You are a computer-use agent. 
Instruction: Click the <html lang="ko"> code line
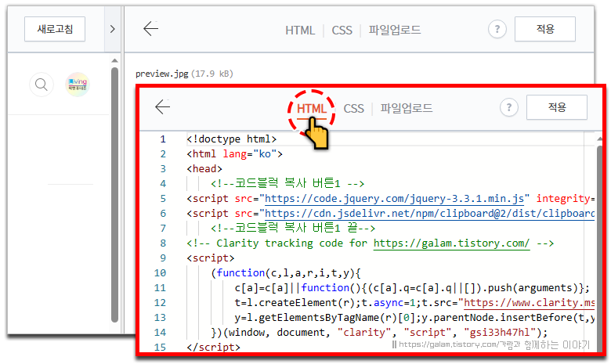coord(234,153)
